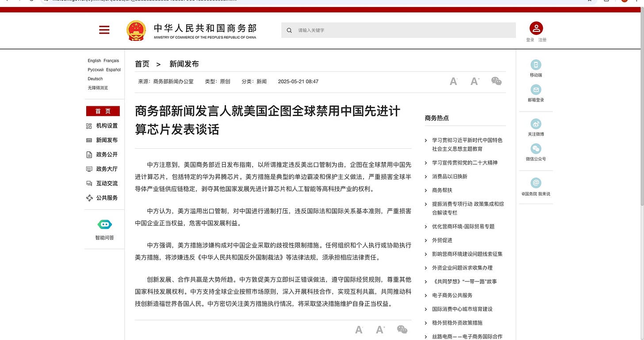Click the red user login avatar icon

536,28
